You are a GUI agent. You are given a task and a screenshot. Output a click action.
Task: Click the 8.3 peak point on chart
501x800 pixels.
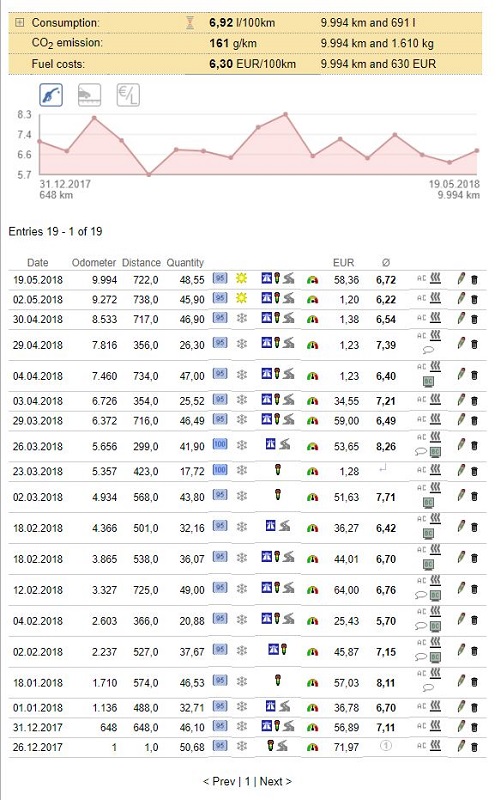point(286,114)
